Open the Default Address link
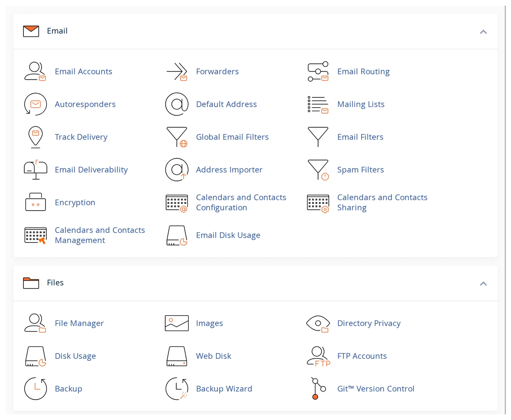 click(227, 104)
